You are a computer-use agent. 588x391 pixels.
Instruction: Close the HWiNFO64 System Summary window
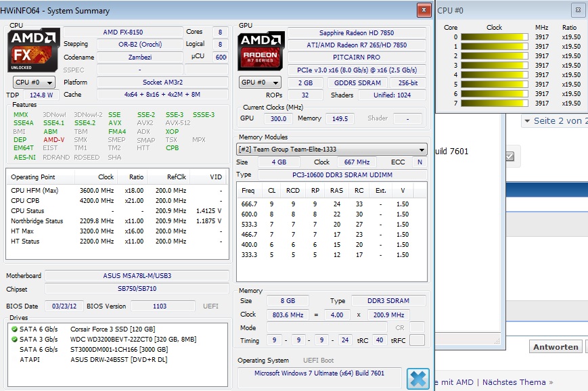424,10
